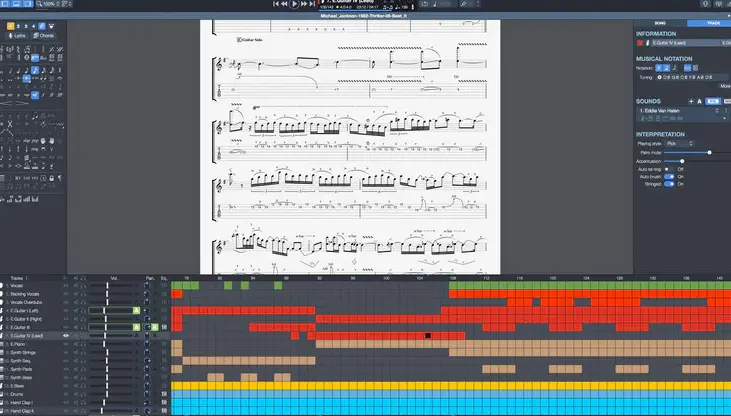Jump to the start of the song
731x416 pixels.
pyautogui.click(x=276, y=4)
